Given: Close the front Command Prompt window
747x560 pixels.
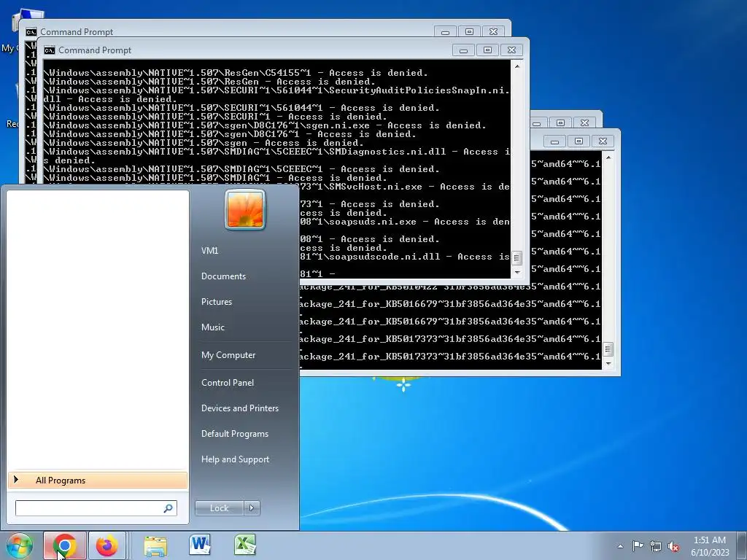Looking at the screenshot, I should coord(511,50).
